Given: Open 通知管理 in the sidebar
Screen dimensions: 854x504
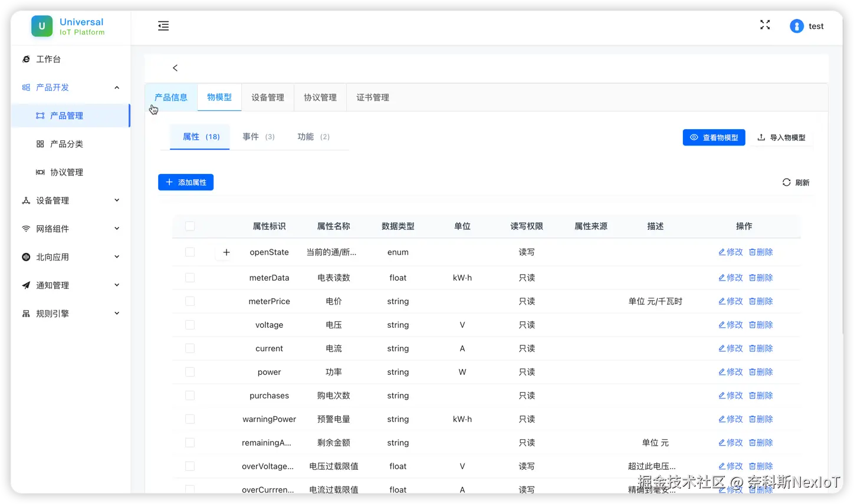Looking at the screenshot, I should pyautogui.click(x=51, y=285).
